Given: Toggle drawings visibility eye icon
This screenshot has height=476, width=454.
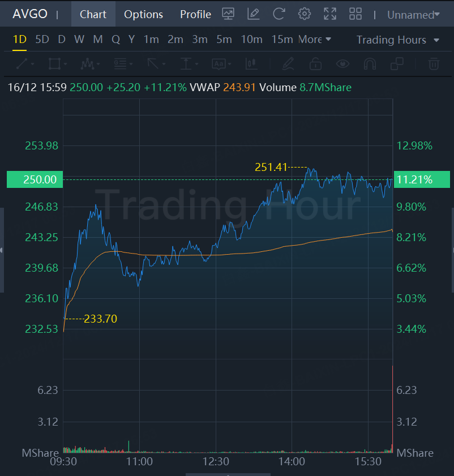Looking at the screenshot, I should pos(343,64).
